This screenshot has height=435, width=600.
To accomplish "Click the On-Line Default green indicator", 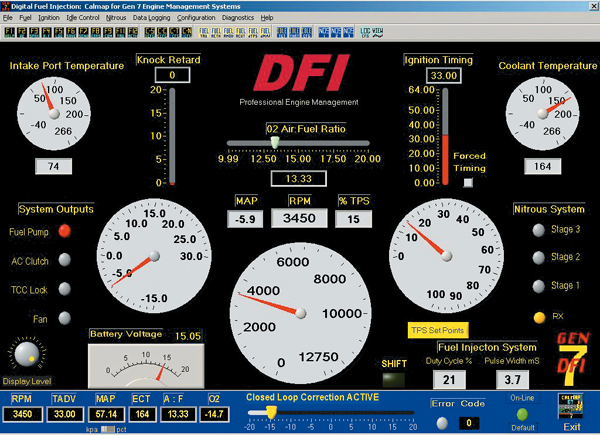I will (x=522, y=414).
